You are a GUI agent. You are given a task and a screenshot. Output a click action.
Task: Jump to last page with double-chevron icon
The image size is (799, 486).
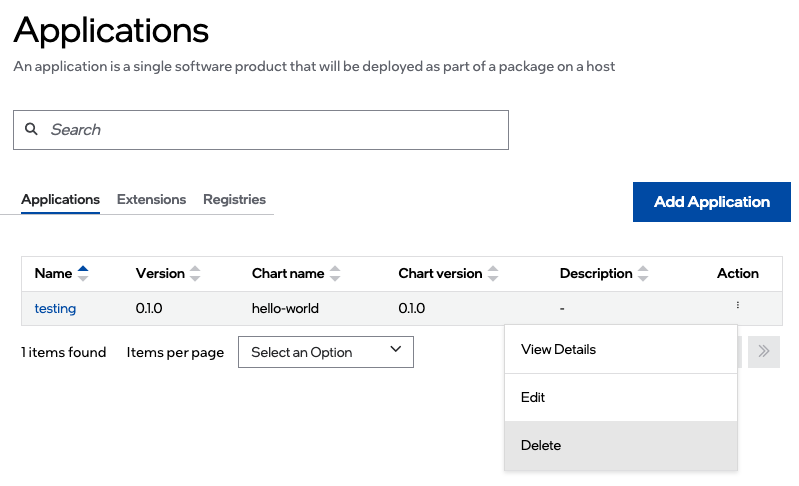763,351
